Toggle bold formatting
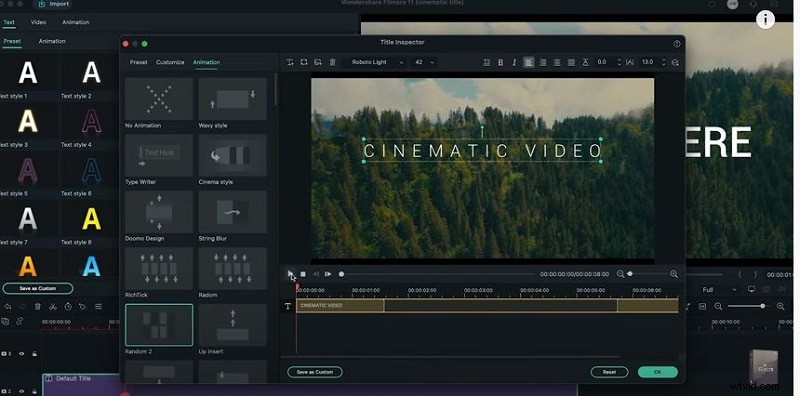This screenshot has height=396, width=800. click(x=501, y=62)
